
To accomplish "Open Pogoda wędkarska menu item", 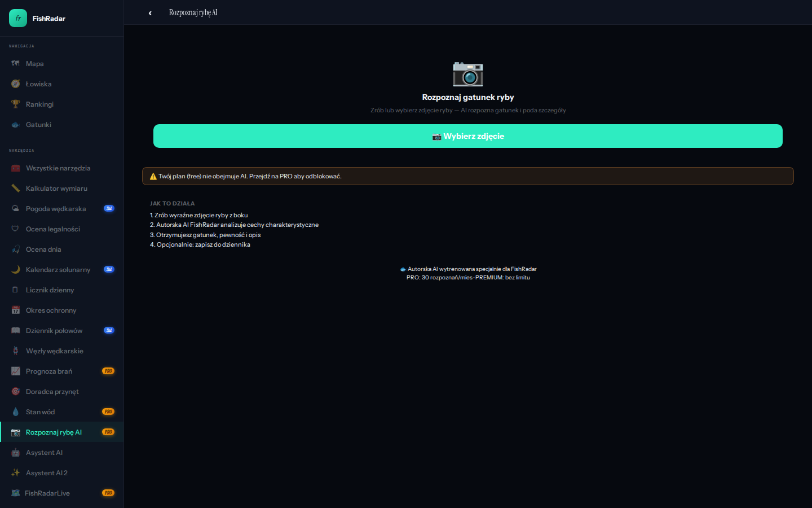I will coord(56,209).
